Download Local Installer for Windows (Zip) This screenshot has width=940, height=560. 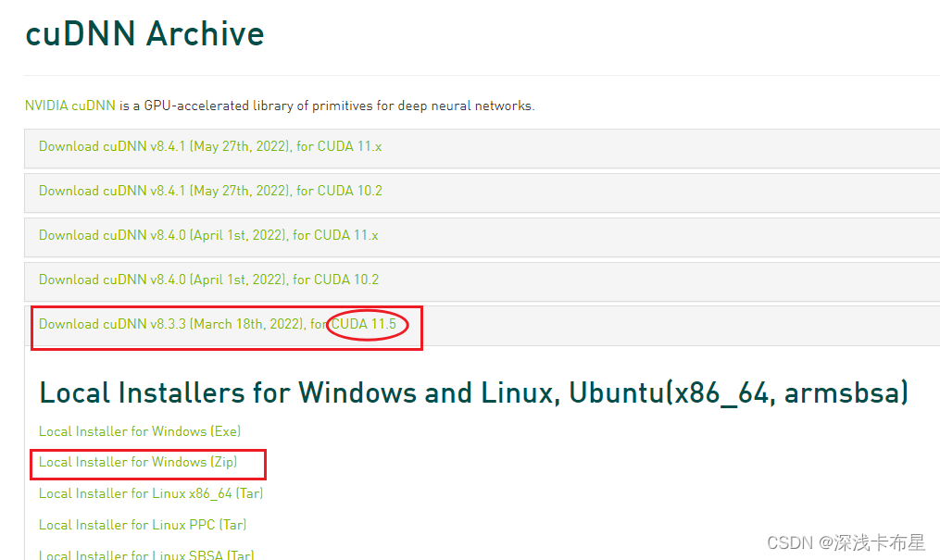138,462
